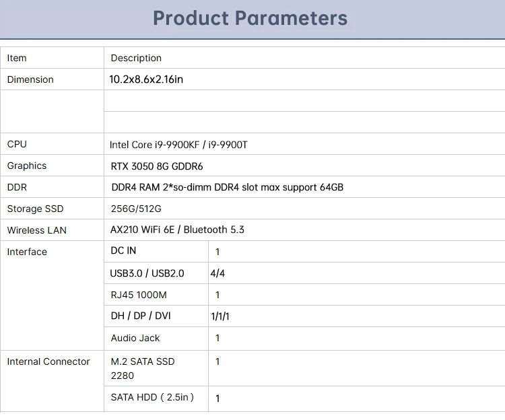Select the Wireless LAN label

click(x=37, y=230)
